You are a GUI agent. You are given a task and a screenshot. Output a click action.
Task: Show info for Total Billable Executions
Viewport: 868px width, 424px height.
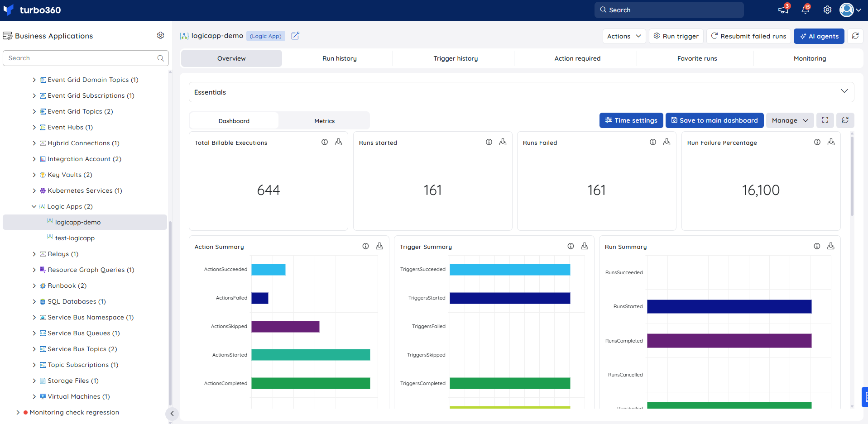325,142
